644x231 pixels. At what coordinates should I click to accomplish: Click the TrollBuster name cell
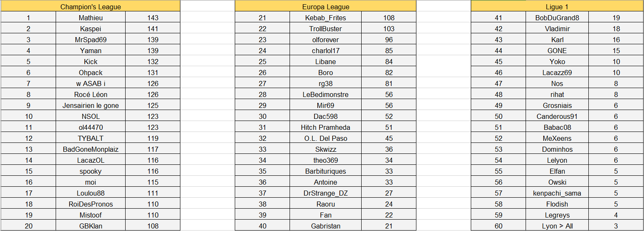(325, 29)
